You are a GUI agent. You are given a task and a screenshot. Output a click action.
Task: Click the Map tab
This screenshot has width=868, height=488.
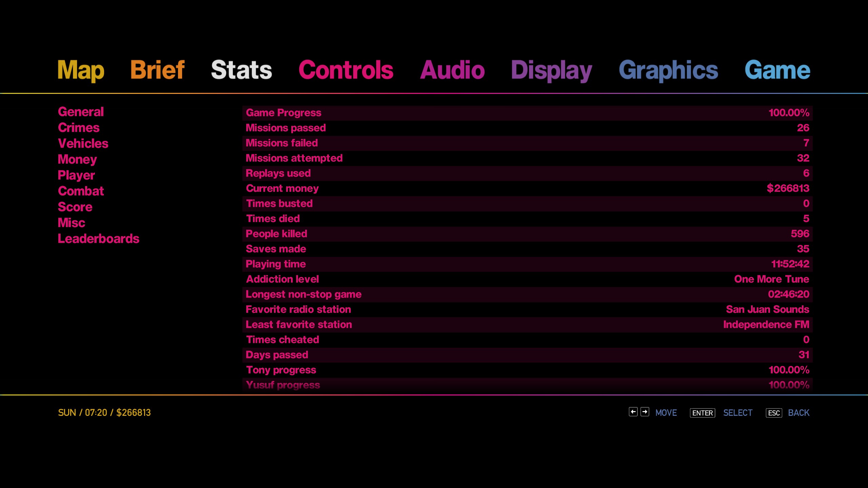click(80, 70)
